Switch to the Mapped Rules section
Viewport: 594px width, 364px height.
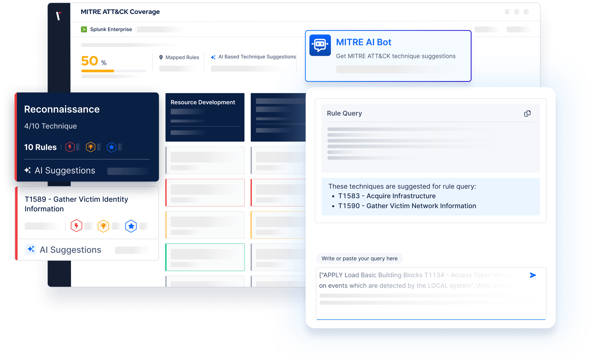pos(182,57)
